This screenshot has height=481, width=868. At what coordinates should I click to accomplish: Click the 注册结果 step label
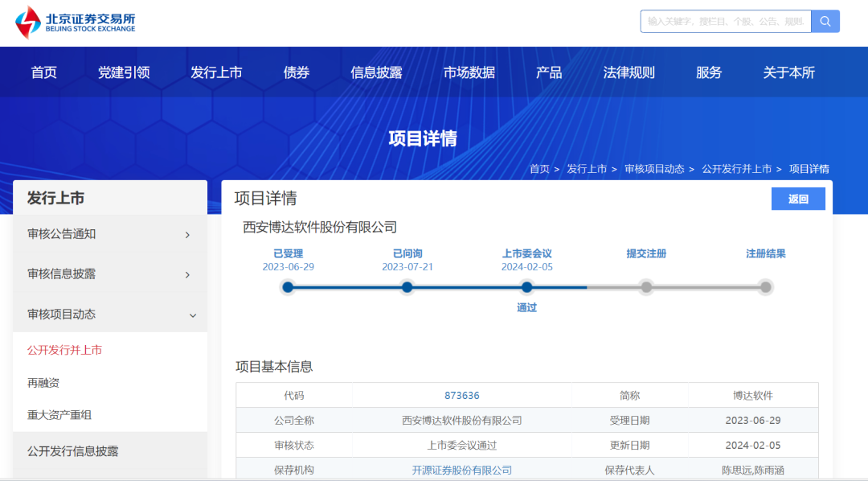coord(766,254)
